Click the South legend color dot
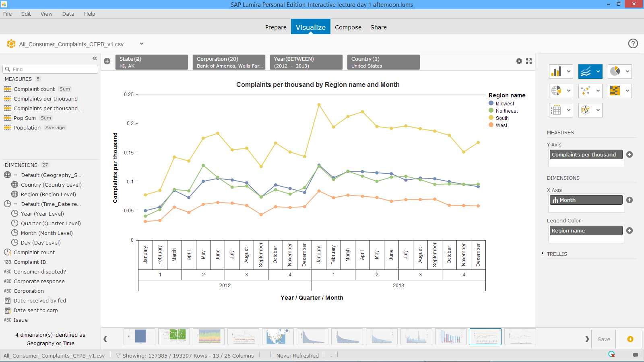Screen dimensions: 644x362 click(x=491, y=118)
